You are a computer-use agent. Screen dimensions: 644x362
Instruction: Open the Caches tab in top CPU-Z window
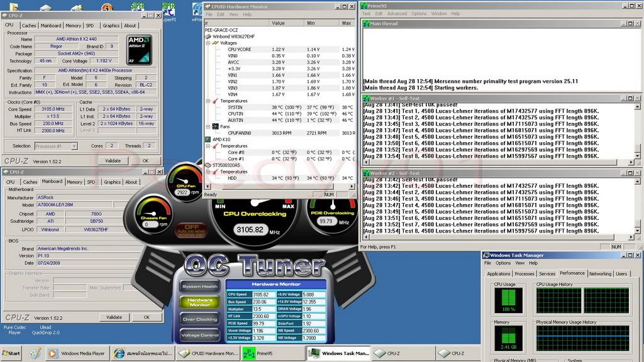point(29,25)
